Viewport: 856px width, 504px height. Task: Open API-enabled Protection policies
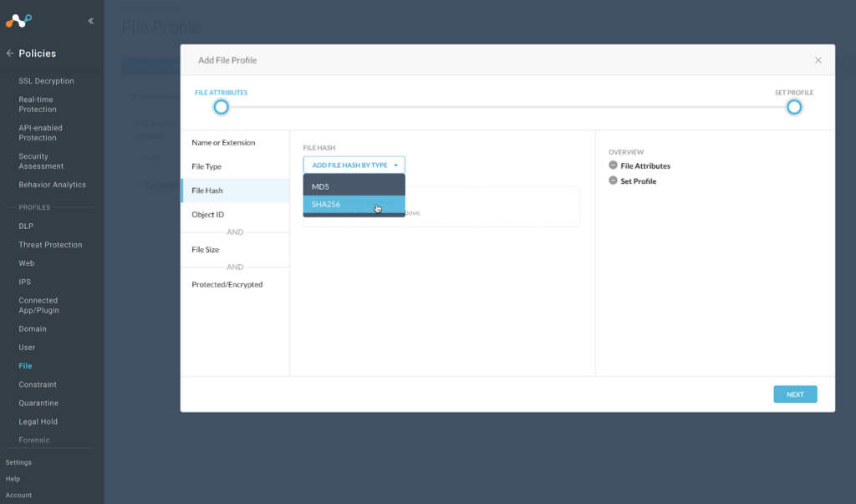[x=40, y=133]
